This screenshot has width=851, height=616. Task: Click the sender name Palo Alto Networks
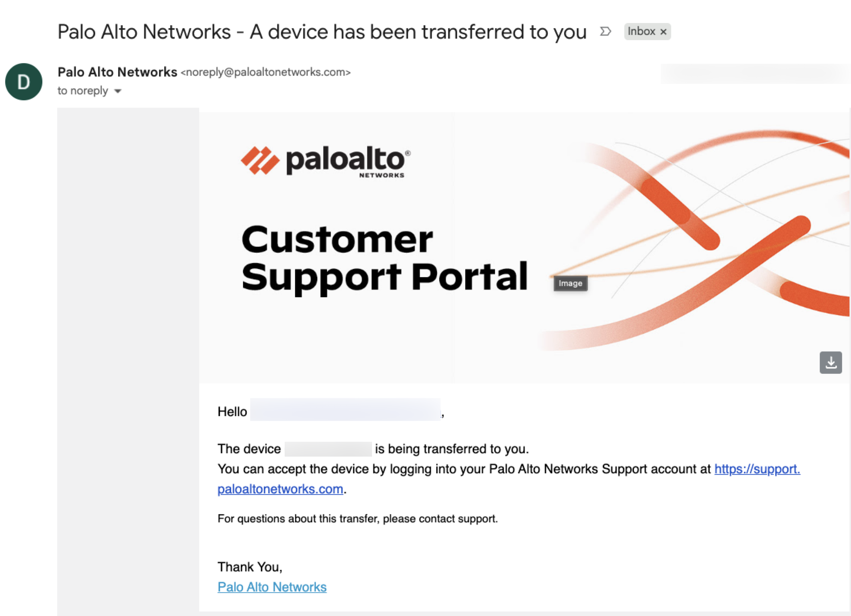coord(117,72)
